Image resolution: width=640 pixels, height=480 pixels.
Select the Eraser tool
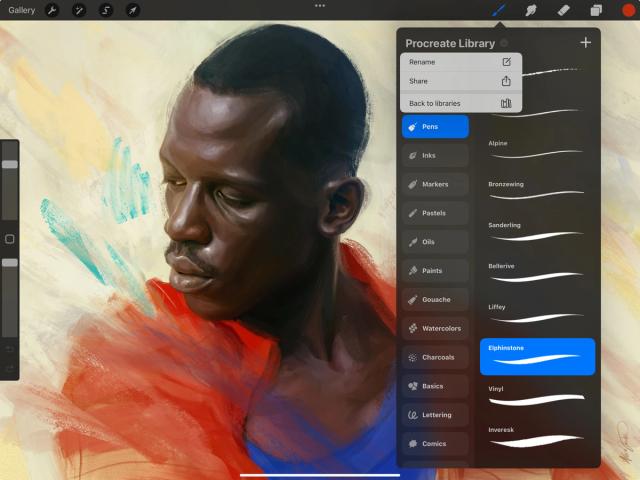(563, 10)
